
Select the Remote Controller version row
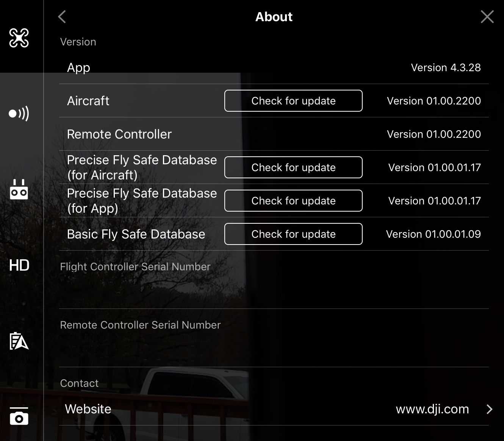click(x=274, y=134)
